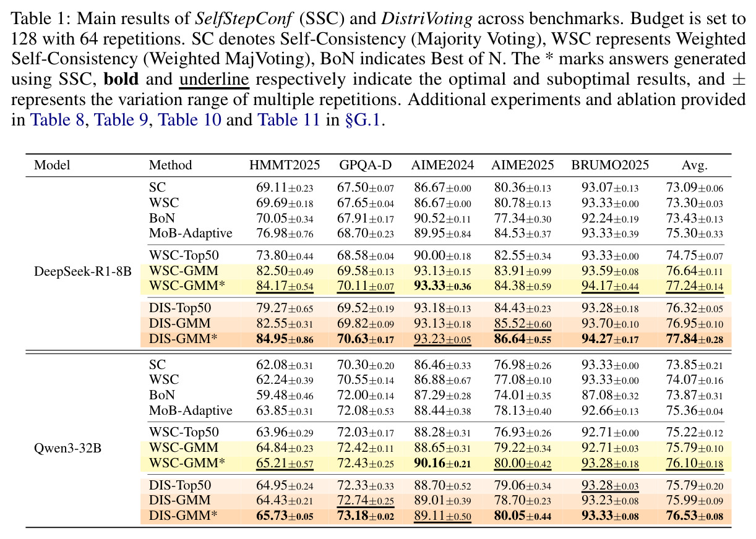
Task: Click the bold 93.33±0.36 AIME2024 value
Action: 442,287
